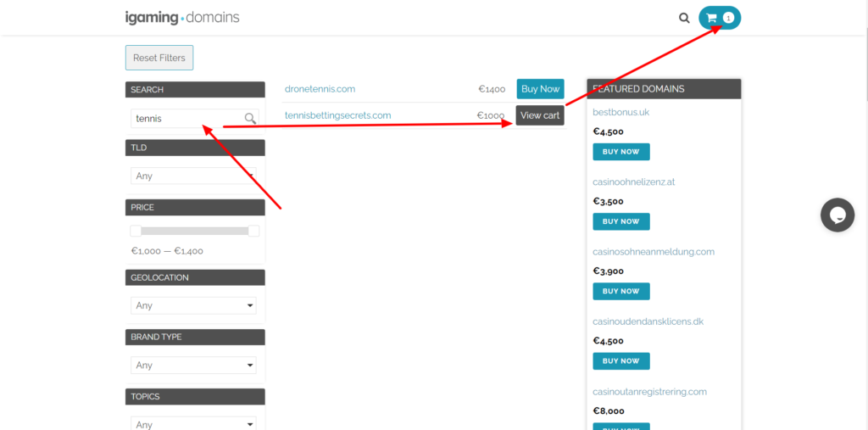Expand the TLD dropdown

click(194, 176)
